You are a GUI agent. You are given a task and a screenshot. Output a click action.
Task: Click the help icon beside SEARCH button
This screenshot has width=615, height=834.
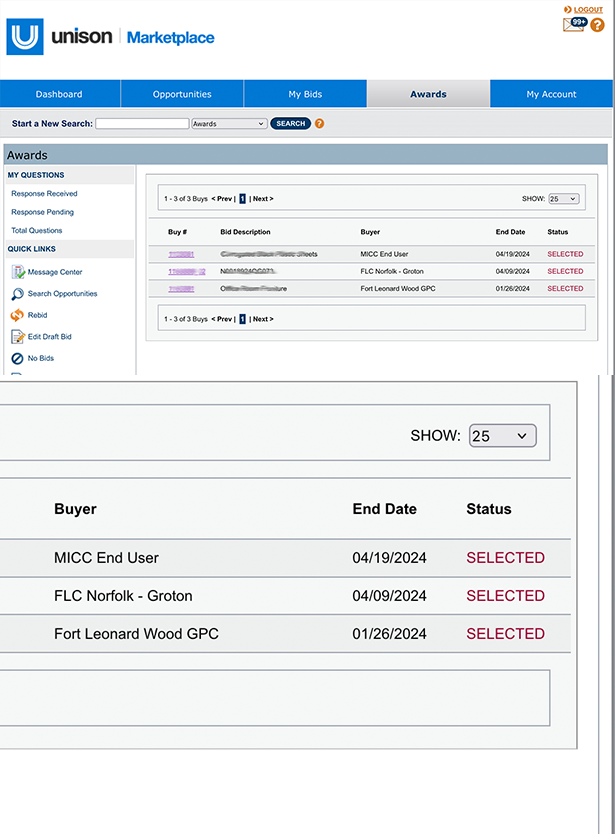point(319,123)
